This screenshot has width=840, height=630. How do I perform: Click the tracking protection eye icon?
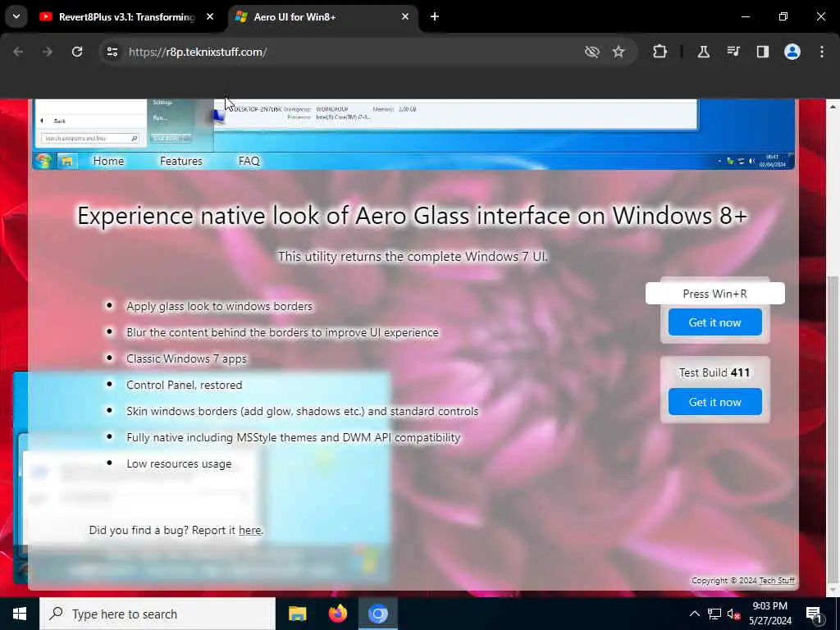click(592, 52)
